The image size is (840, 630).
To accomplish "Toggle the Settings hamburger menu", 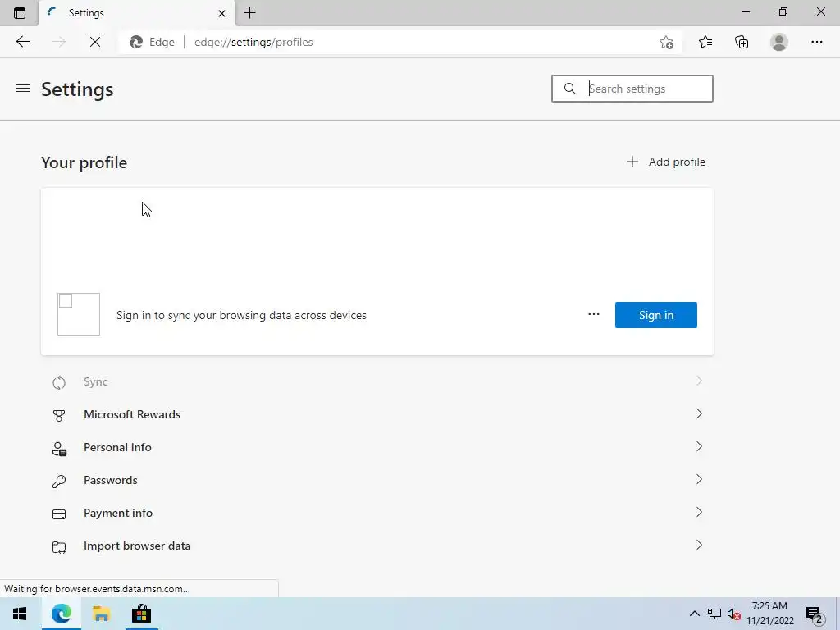I will 22,89.
